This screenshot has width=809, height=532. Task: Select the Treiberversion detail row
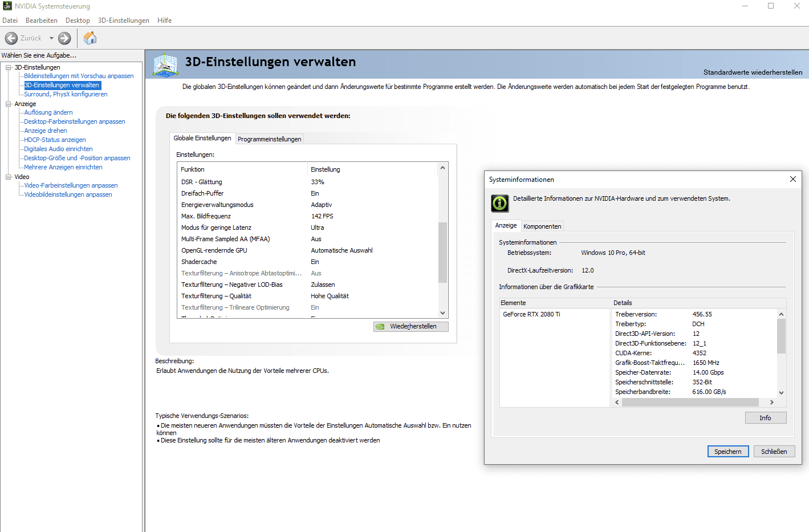click(x=694, y=314)
